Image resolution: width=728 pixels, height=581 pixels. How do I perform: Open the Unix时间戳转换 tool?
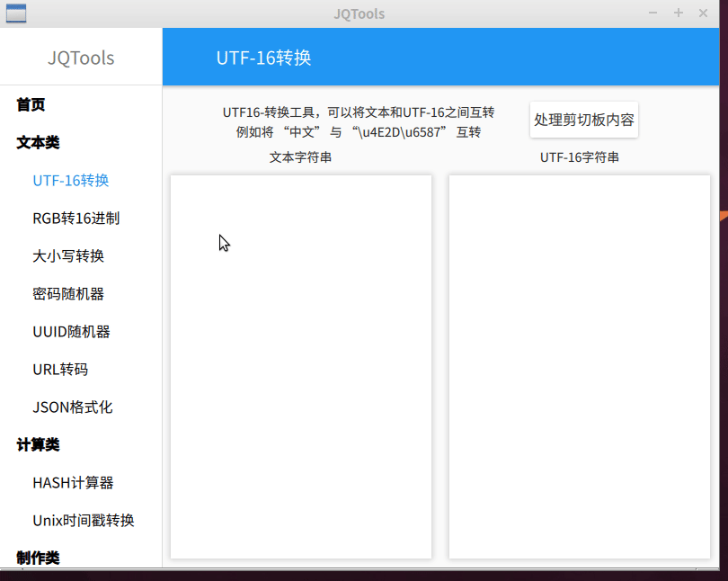(x=84, y=520)
